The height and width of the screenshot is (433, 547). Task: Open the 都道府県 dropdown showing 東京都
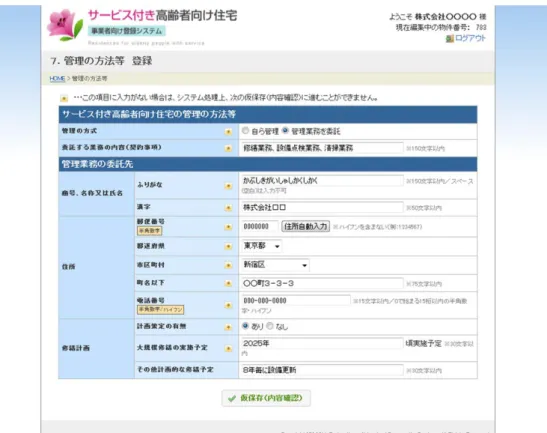click(x=262, y=246)
